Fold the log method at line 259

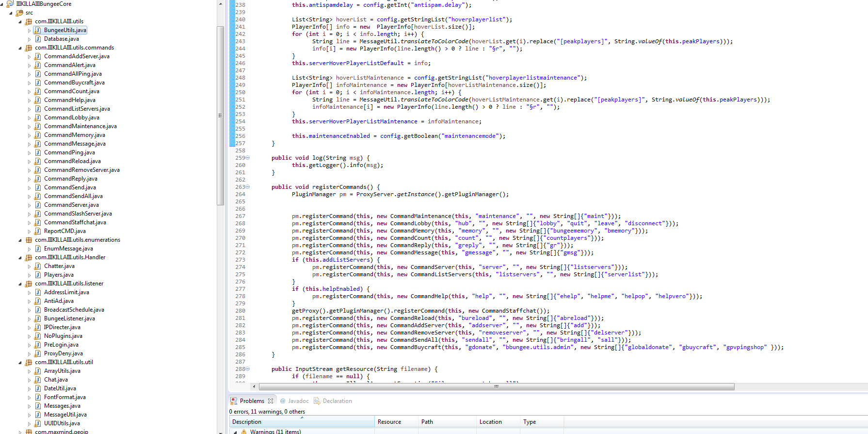coord(248,158)
